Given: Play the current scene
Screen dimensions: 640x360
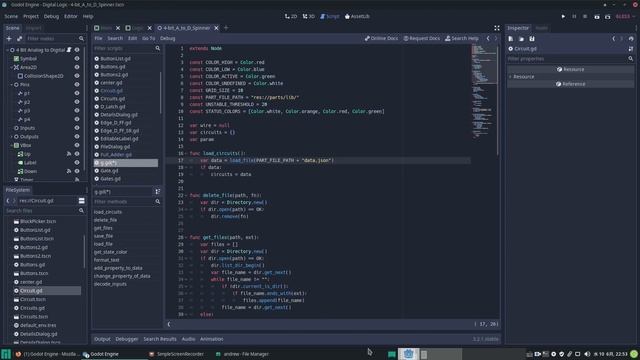Looking at the screenshot, I should point(597,17).
